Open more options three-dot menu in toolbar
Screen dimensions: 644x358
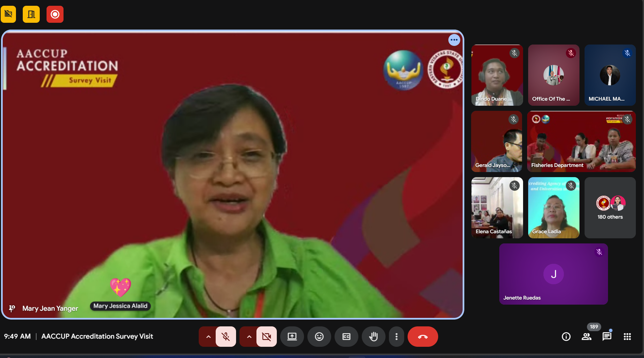(x=396, y=337)
